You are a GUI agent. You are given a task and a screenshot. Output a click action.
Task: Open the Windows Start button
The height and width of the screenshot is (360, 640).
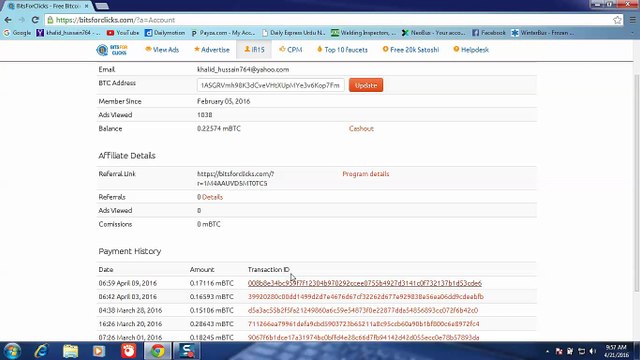(12, 351)
